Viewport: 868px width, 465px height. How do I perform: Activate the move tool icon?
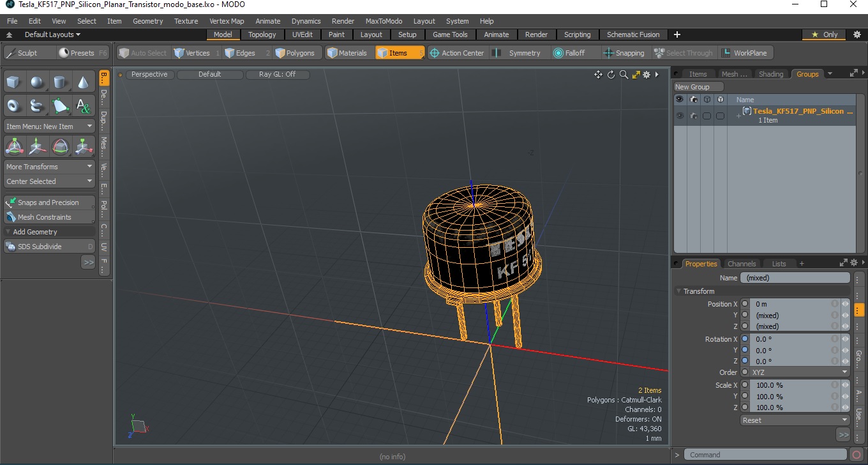click(x=37, y=146)
